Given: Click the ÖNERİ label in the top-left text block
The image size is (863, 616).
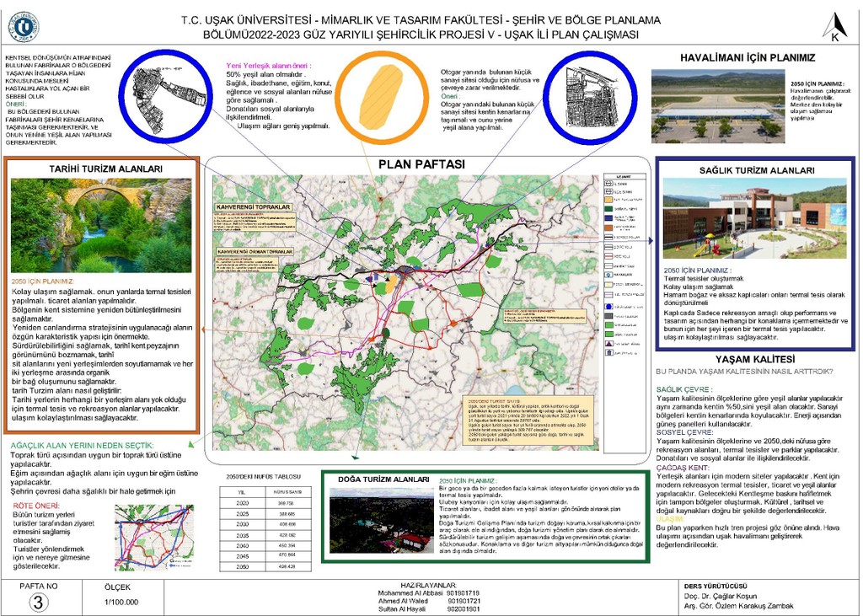Looking at the screenshot, I should [15, 104].
